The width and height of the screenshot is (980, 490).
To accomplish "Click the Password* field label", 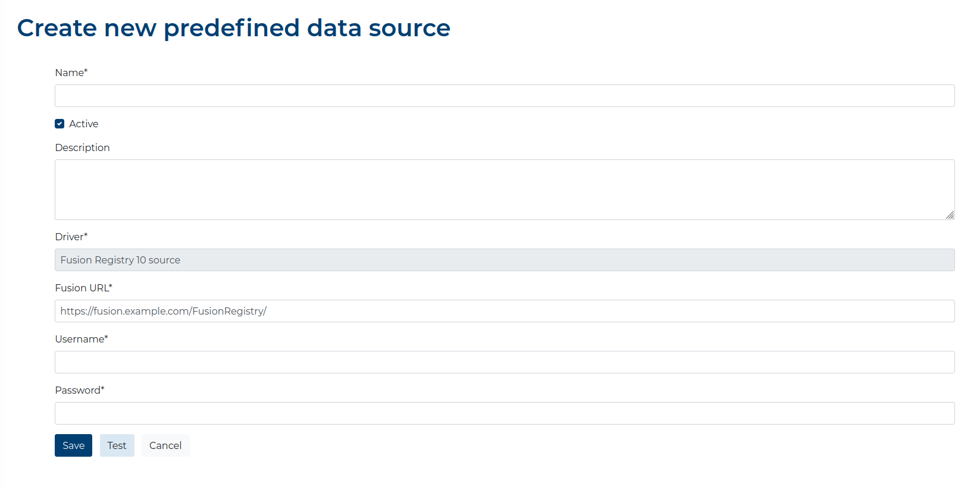I will coord(80,390).
